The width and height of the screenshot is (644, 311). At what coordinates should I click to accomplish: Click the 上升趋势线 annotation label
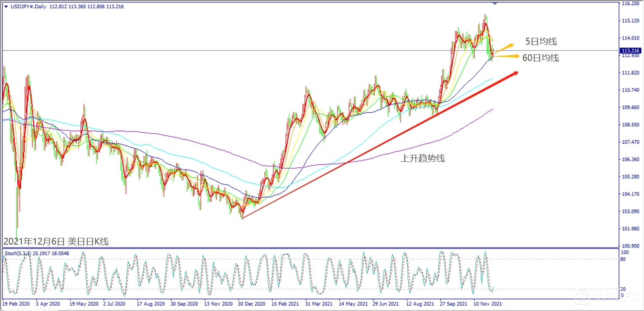point(423,158)
